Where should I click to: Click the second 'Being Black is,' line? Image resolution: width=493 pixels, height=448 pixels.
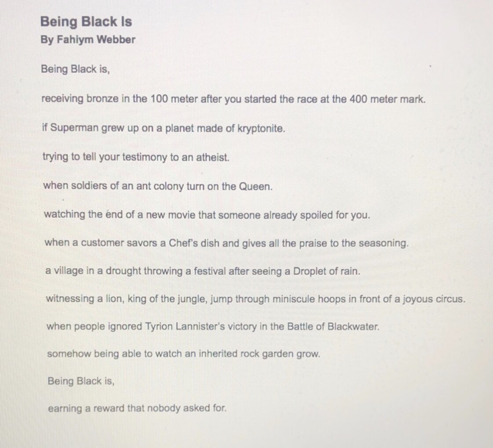(x=81, y=381)
